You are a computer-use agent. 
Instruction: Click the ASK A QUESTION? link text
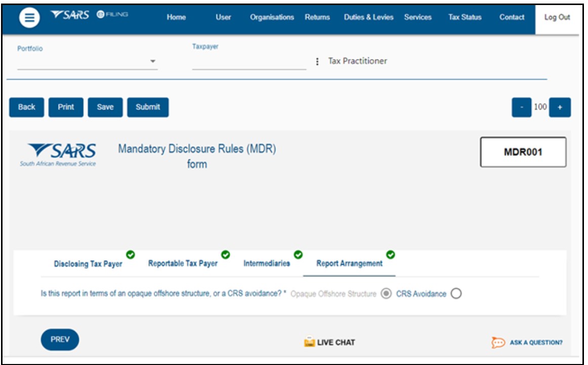pos(536,343)
